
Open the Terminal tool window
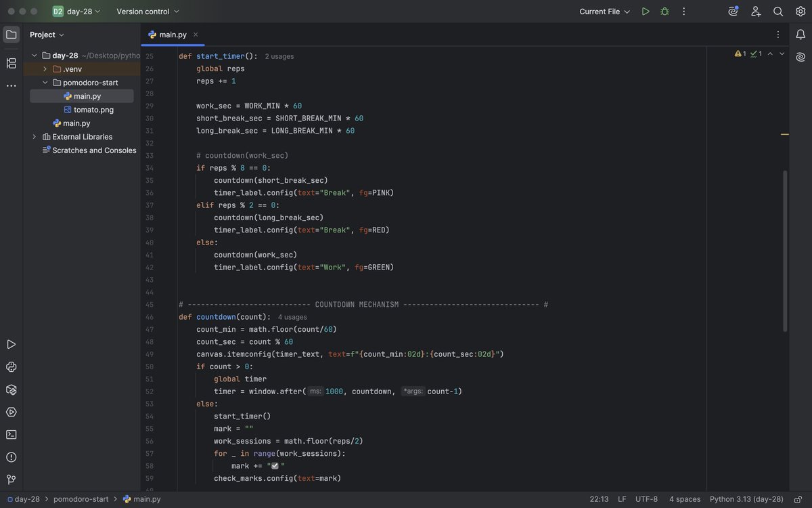point(11,434)
